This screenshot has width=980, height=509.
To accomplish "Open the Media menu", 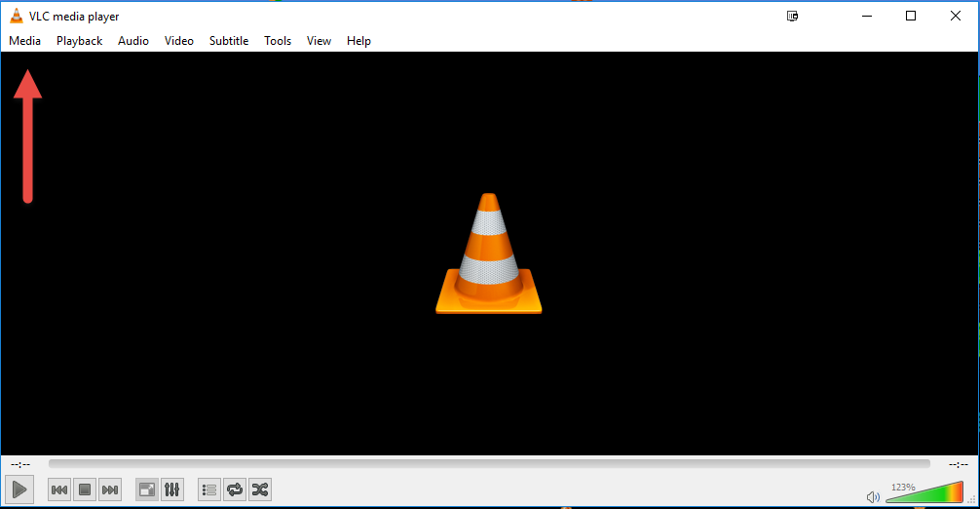I will coord(25,41).
